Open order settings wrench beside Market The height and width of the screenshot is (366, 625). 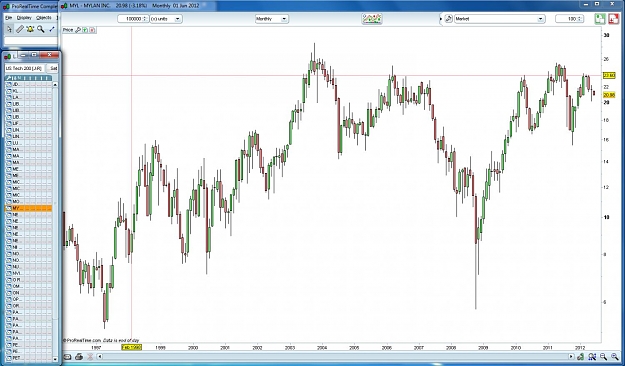pos(448,19)
